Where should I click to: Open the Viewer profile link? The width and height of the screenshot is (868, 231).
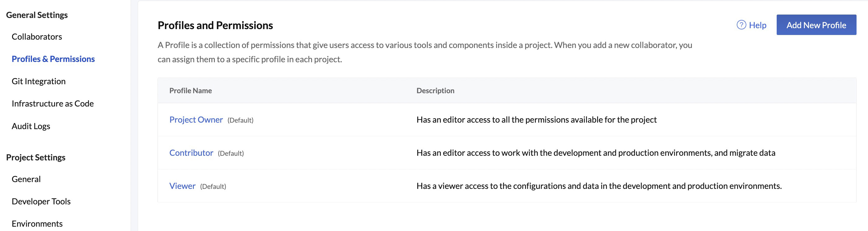coord(182,186)
